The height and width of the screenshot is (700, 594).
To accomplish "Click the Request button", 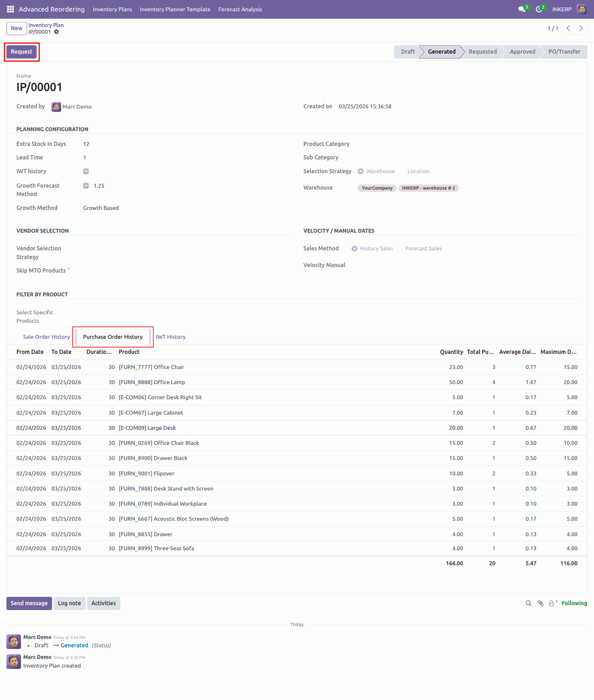I will (22, 52).
